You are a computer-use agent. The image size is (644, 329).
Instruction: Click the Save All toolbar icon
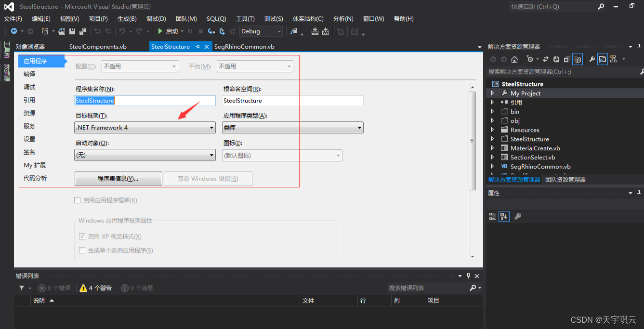tap(83, 31)
